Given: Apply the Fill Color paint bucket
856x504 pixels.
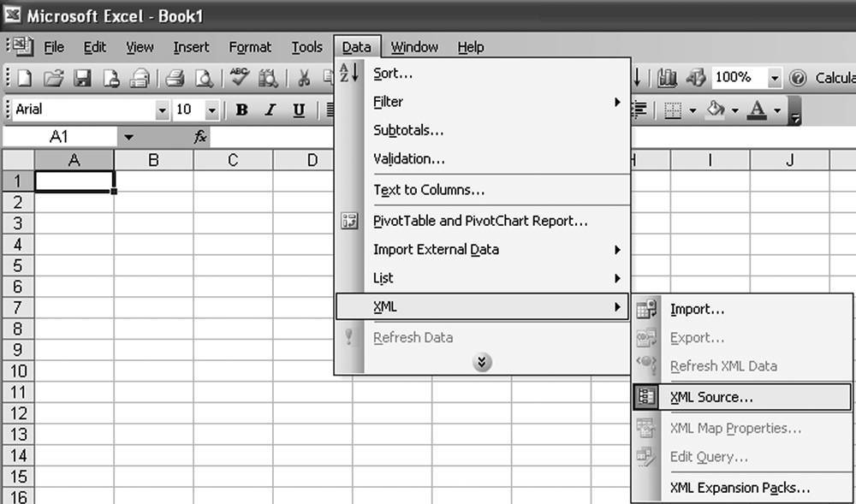Looking at the screenshot, I should pos(715,110).
